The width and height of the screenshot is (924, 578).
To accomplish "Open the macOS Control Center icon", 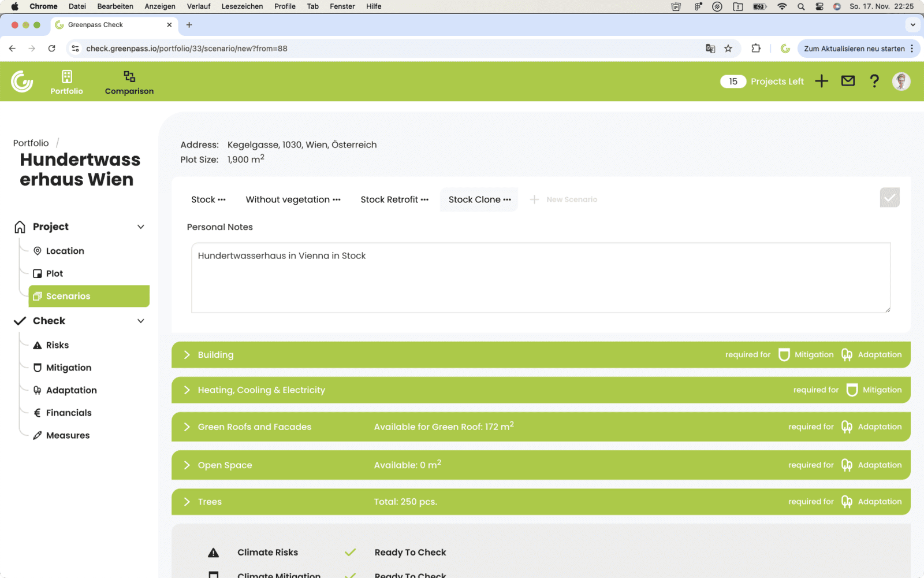I will [x=819, y=6].
